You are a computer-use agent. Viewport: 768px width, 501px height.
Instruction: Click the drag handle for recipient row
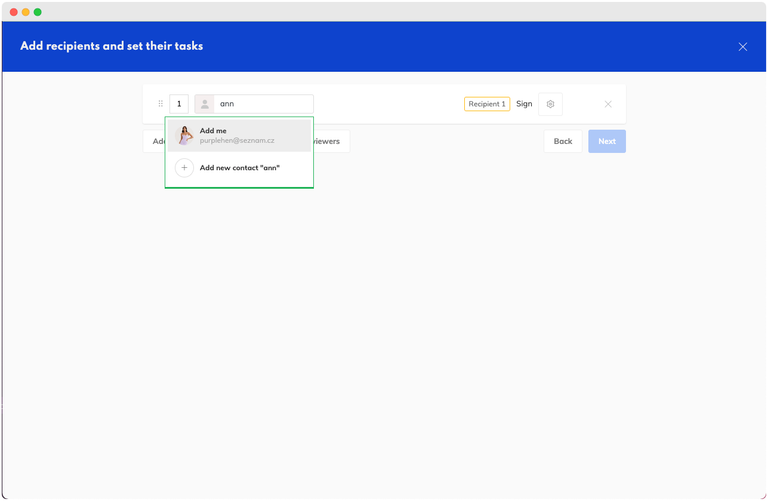tap(160, 104)
